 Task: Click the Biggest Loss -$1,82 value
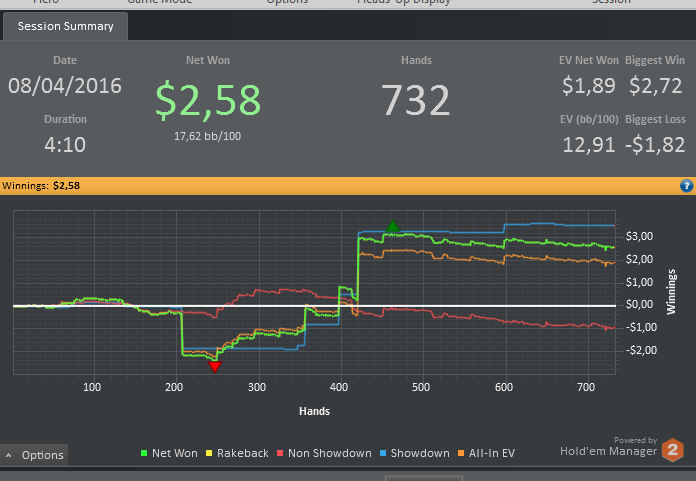655,145
